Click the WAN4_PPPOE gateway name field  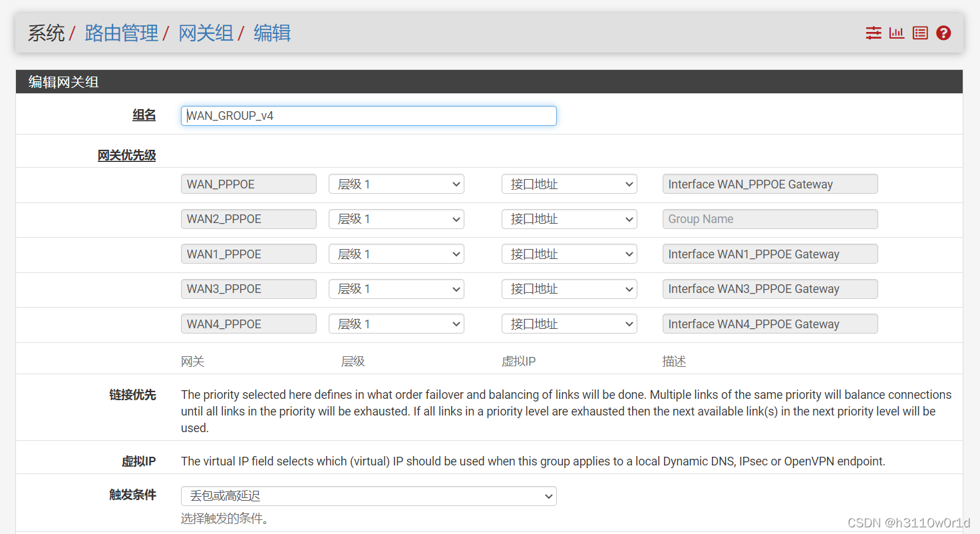pyautogui.click(x=249, y=324)
